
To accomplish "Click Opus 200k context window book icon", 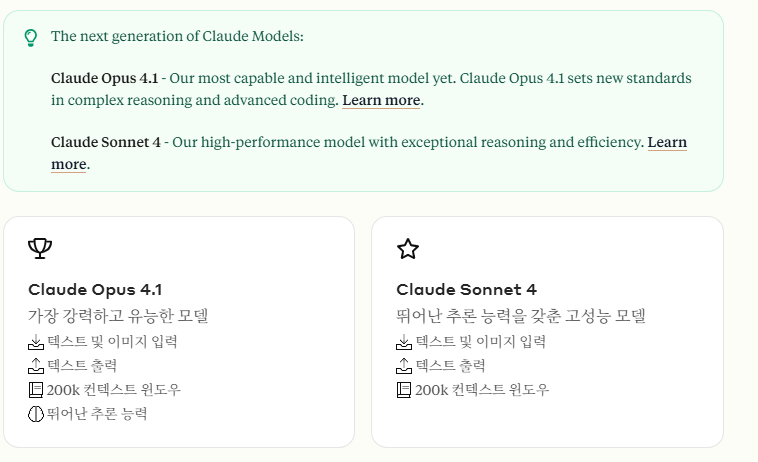I will [37, 390].
